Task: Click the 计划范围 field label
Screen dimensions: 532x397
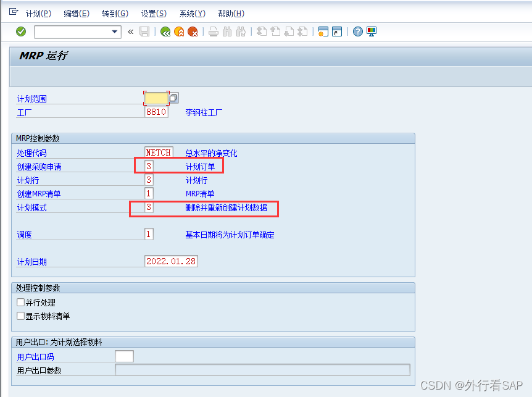Action: pyautogui.click(x=32, y=99)
